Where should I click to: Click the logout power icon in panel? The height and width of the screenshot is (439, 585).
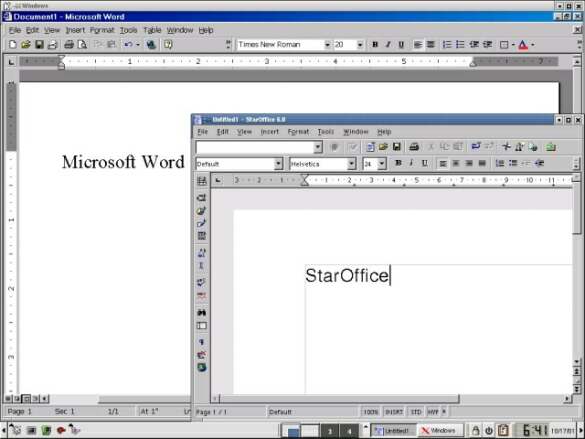coord(489,430)
